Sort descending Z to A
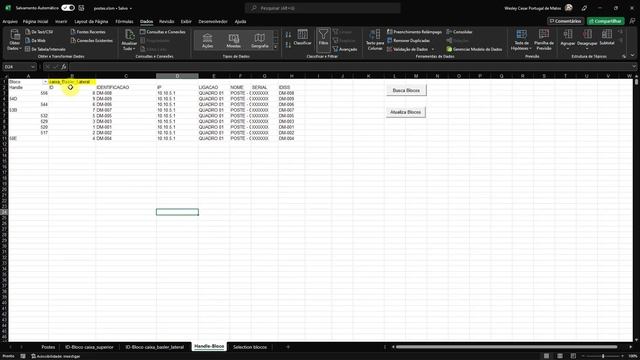Screen dimensions: 640x360 (288, 45)
